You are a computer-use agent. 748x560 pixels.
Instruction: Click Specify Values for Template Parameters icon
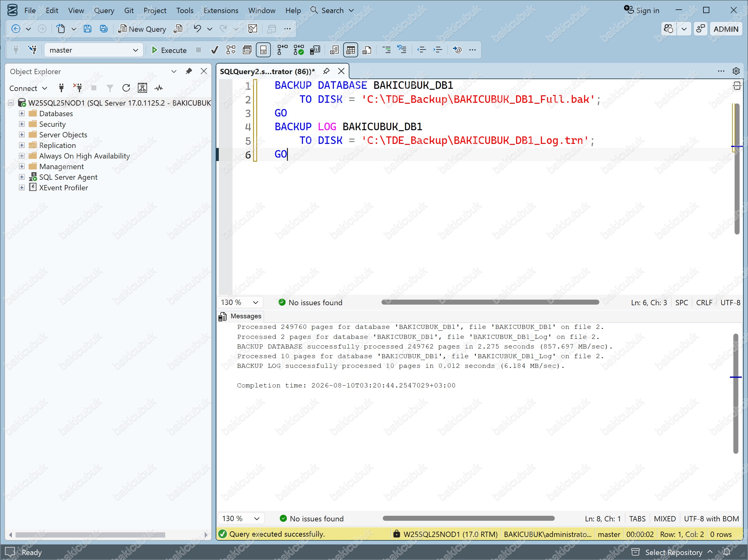(x=457, y=50)
